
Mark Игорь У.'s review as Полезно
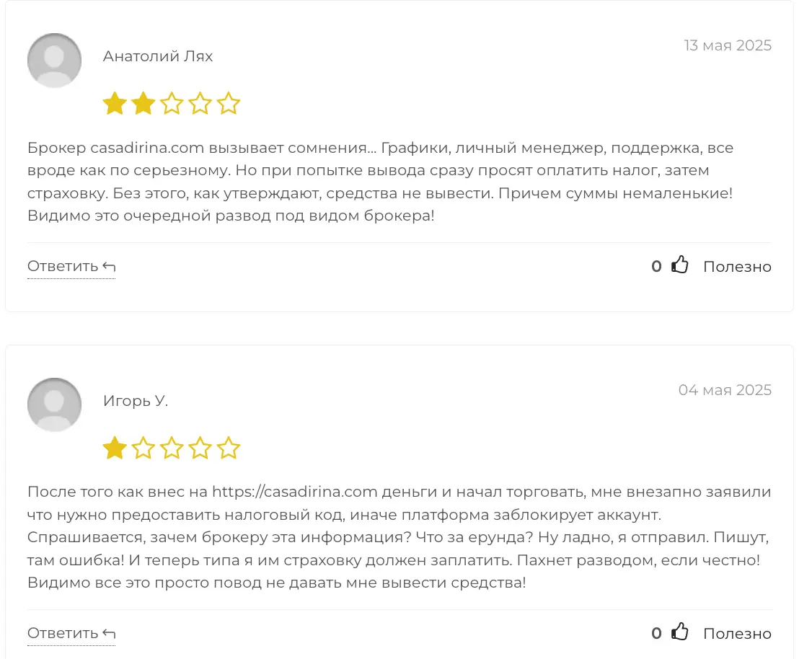[x=737, y=634]
